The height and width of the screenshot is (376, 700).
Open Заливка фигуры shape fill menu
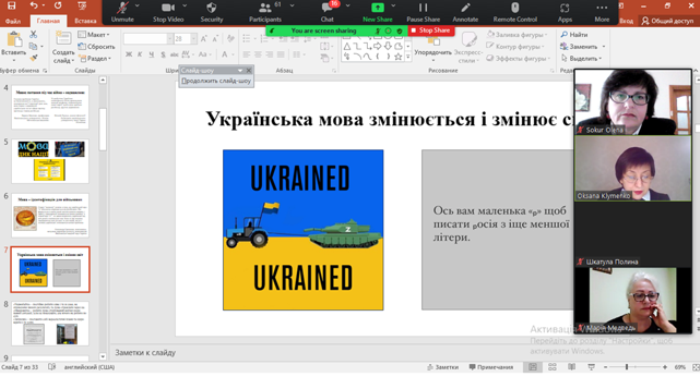coord(517,34)
